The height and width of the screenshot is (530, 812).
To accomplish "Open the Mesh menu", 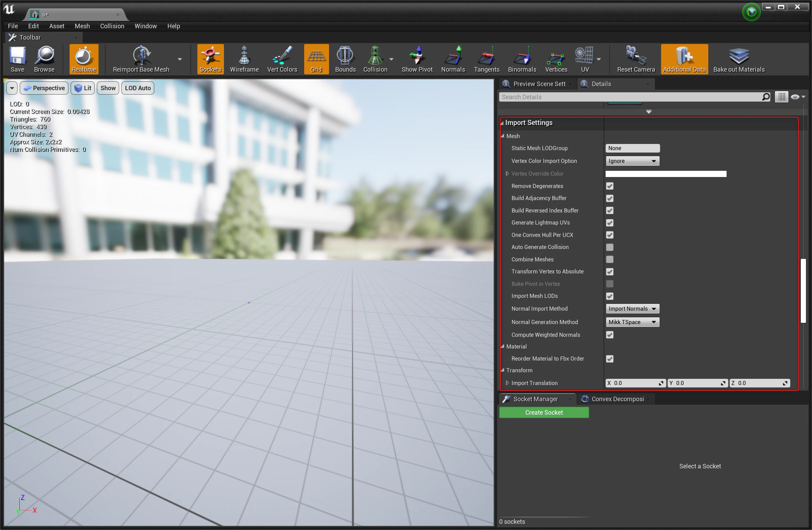I will tap(82, 26).
